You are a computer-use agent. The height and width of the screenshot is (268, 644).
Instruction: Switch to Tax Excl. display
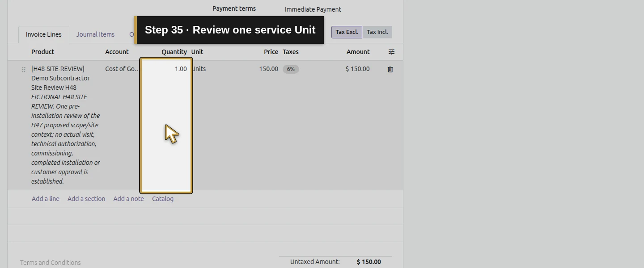[x=347, y=32]
